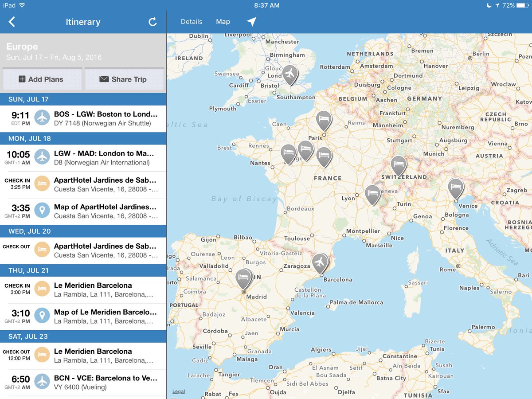Tap bed icon for Le Meridien check in
The height and width of the screenshot is (399, 532).
click(42, 289)
